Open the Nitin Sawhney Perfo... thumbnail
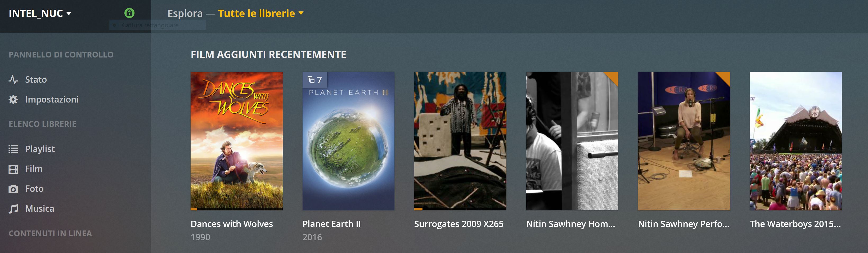The image size is (868, 253). [684, 141]
